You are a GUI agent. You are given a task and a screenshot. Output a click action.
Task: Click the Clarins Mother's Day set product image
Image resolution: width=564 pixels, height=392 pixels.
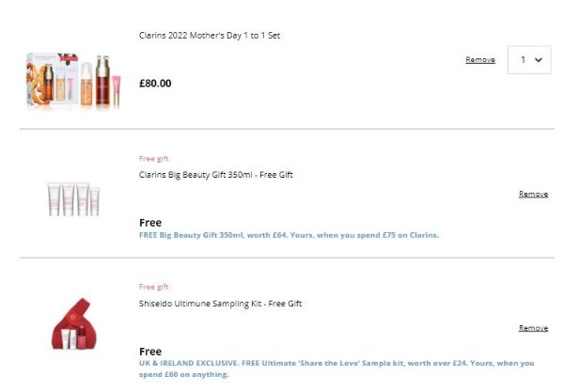75,81
